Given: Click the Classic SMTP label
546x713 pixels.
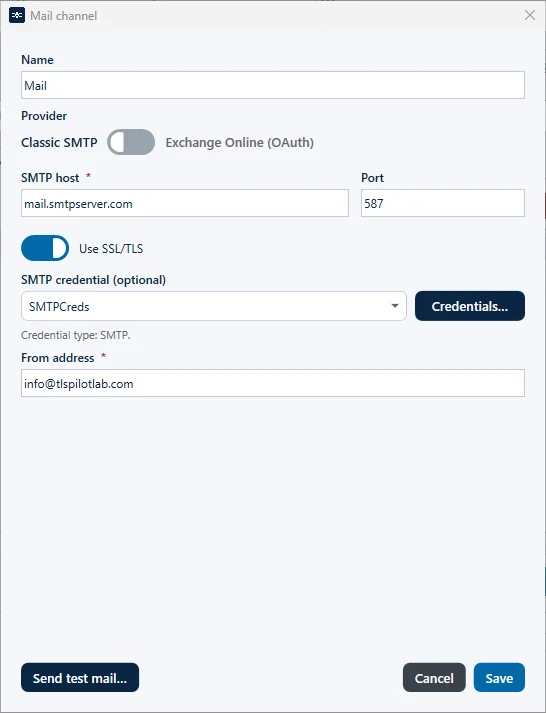Looking at the screenshot, I should (x=59, y=143).
